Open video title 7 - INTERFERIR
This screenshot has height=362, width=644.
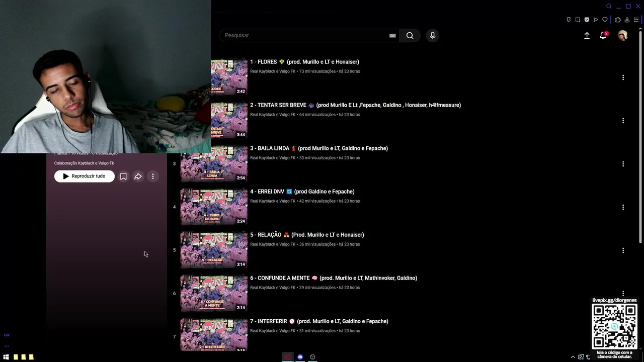point(319,321)
